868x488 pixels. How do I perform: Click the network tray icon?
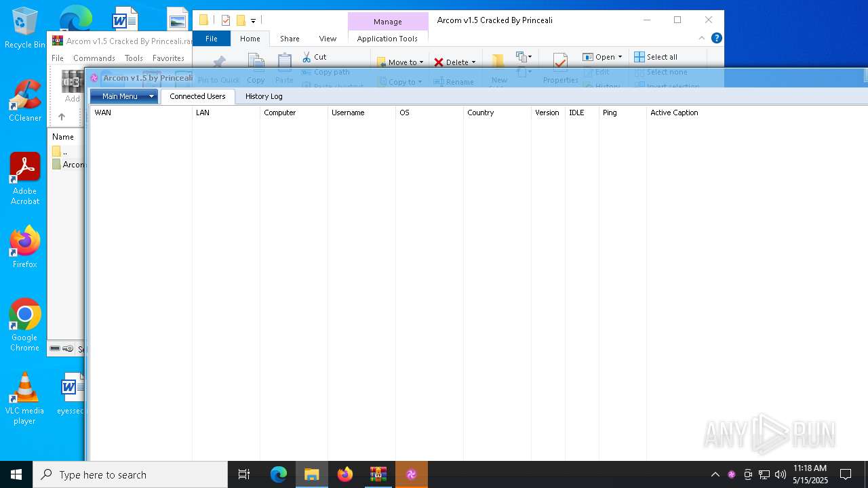pos(764,474)
